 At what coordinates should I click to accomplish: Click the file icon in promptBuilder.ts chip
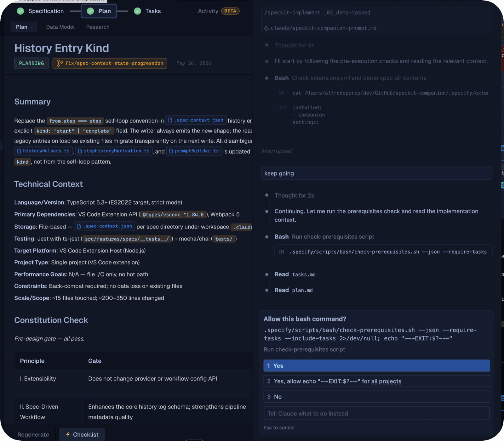pos(171,151)
